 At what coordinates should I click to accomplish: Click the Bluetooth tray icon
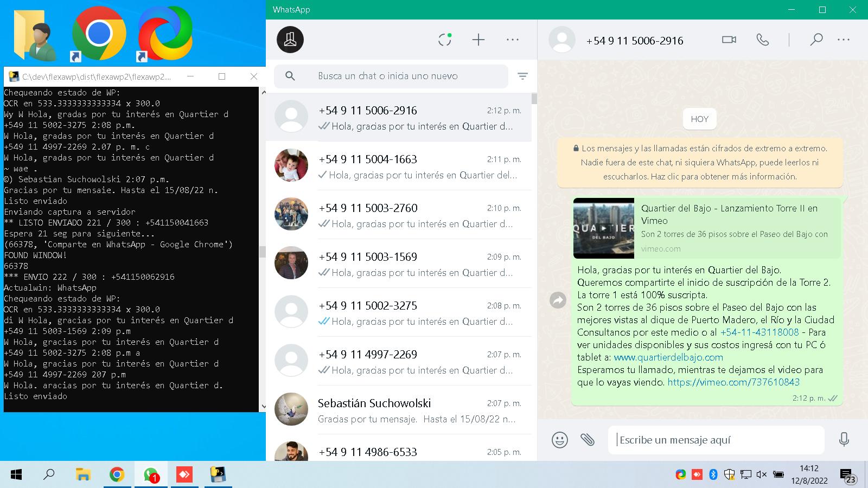pos(713,474)
